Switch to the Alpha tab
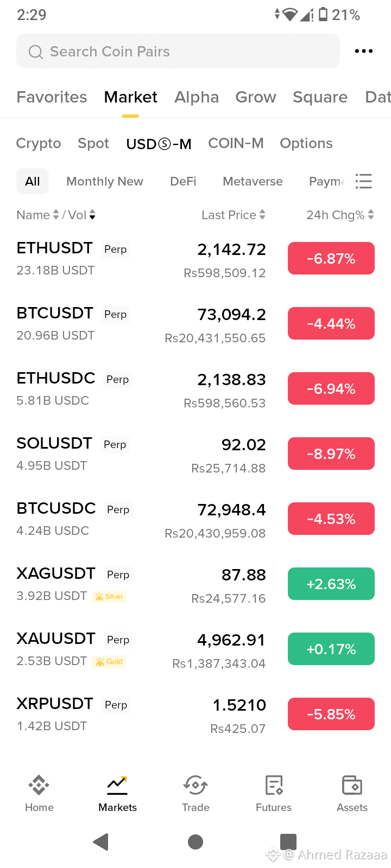This screenshot has height=868, width=391. (197, 97)
